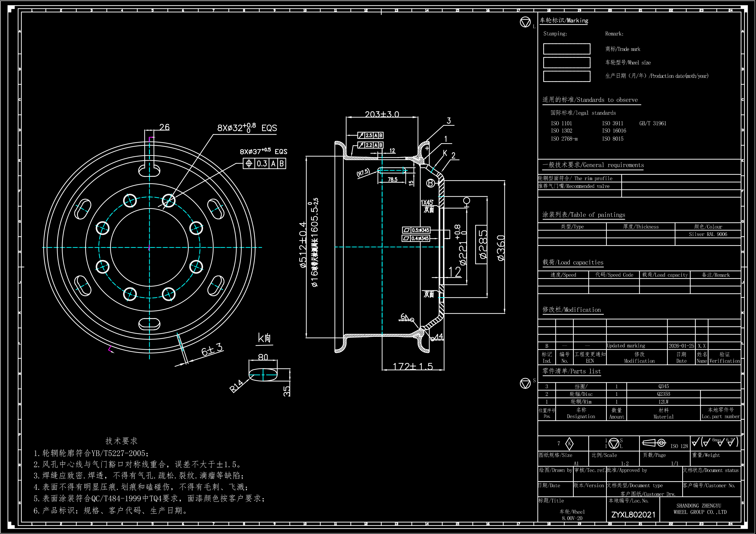Click the position tolerance frame 0.3 A B

tap(264, 163)
